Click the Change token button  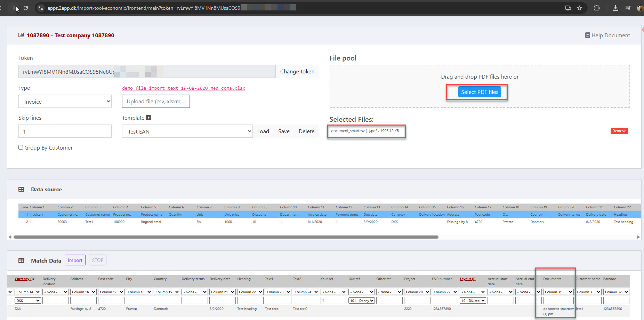(297, 71)
